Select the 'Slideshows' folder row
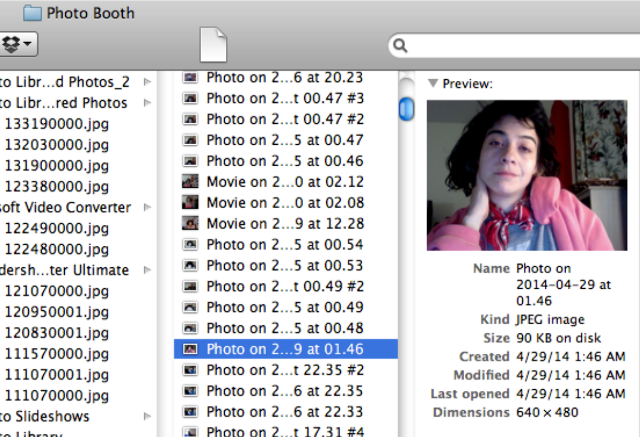This screenshot has height=437, width=640. tap(78, 416)
